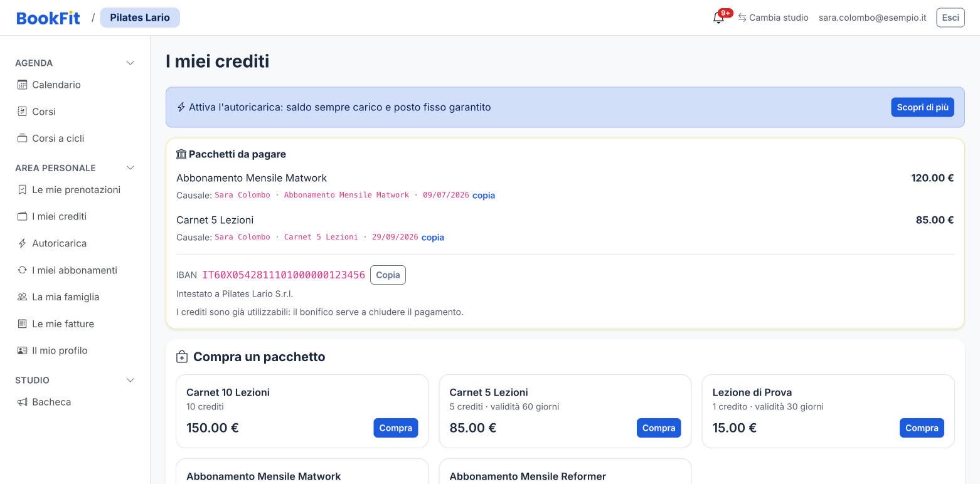The image size is (980, 484).
Task: Copy causale for Carnet 5 Lezioni
Action: pos(433,237)
